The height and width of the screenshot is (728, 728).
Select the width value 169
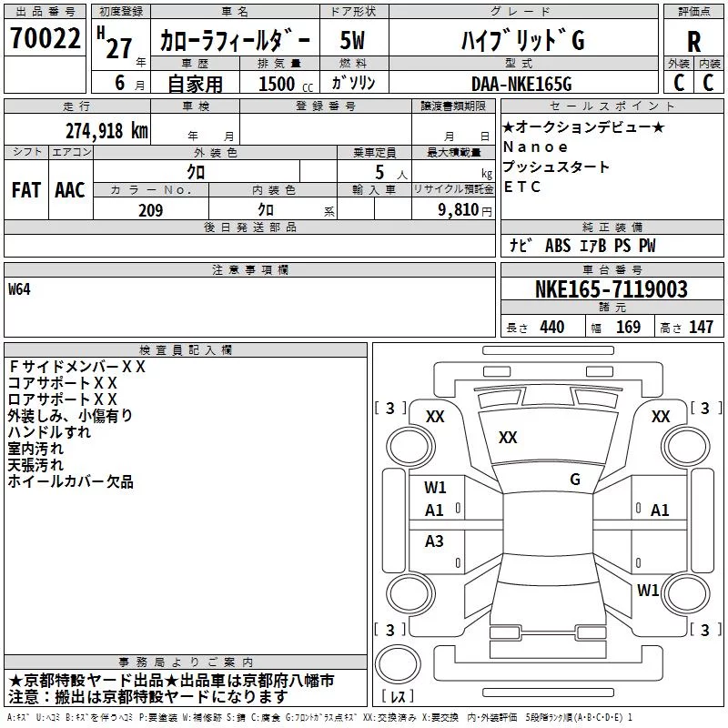click(x=628, y=327)
